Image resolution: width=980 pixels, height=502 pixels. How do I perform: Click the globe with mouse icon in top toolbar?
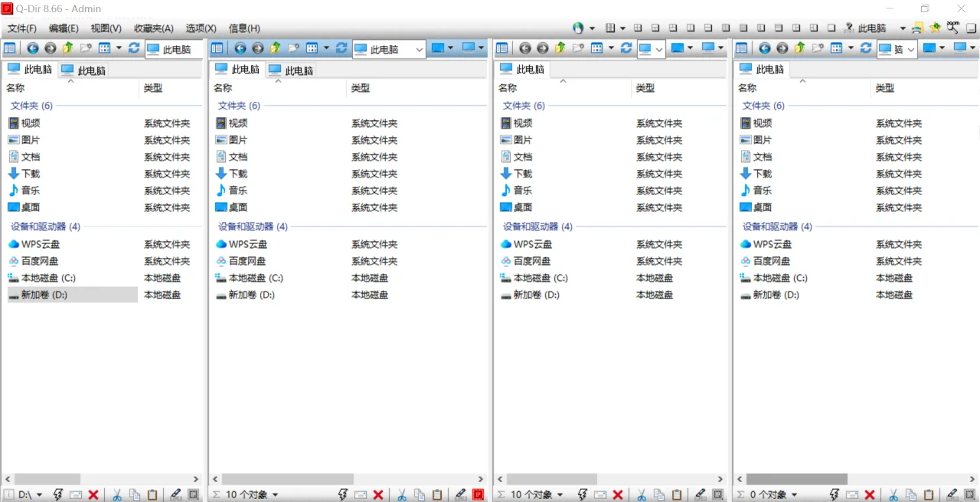click(x=578, y=28)
